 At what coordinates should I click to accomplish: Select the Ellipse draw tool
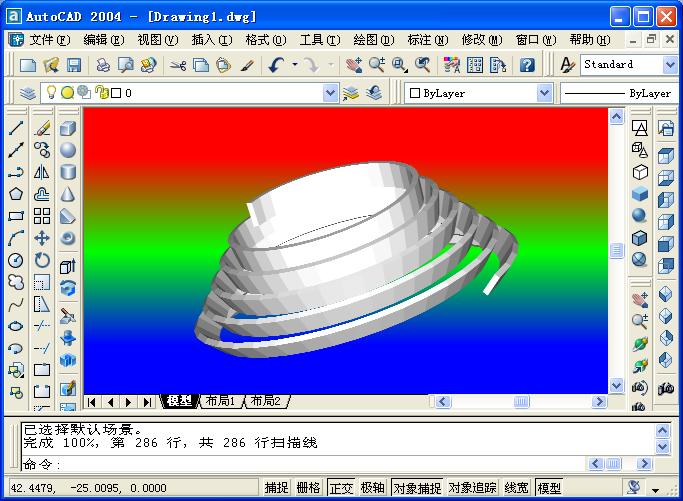click(x=16, y=326)
